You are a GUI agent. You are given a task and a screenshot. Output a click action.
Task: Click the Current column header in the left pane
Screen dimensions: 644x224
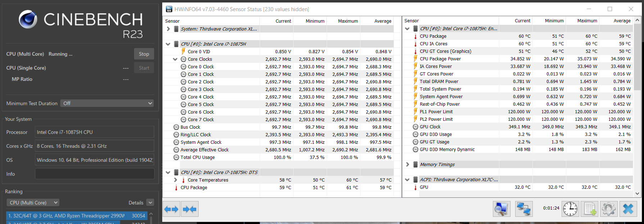(x=283, y=21)
